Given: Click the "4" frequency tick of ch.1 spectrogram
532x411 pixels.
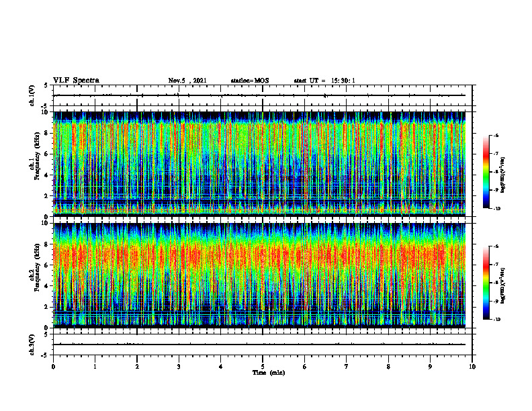Looking at the screenshot, I should click(48, 175).
